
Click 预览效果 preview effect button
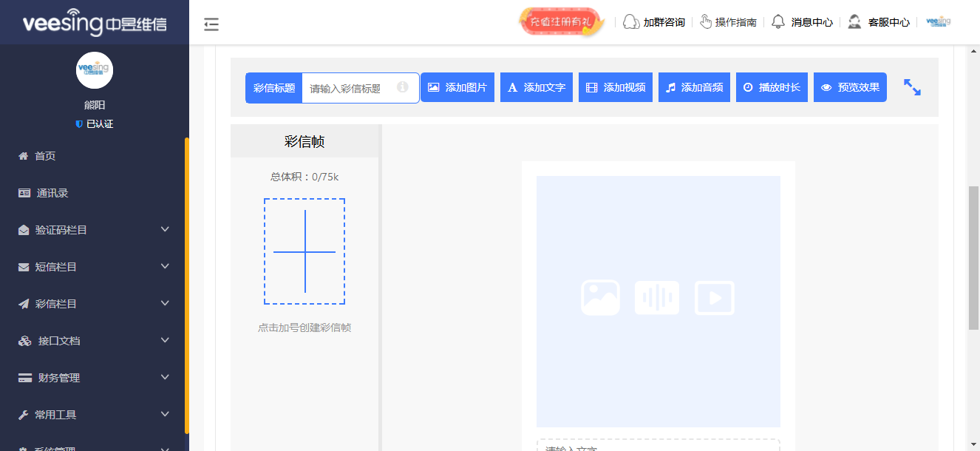click(850, 87)
